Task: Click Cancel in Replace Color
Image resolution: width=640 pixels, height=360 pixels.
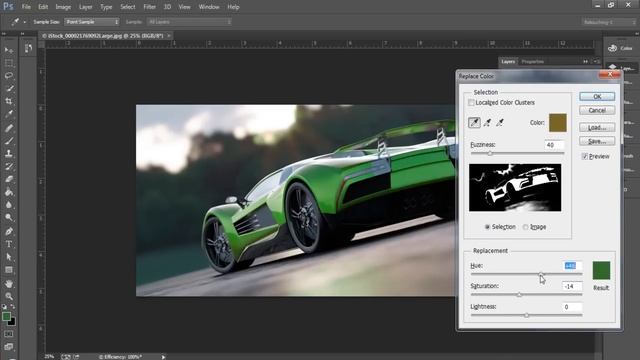Action: pyautogui.click(x=597, y=110)
